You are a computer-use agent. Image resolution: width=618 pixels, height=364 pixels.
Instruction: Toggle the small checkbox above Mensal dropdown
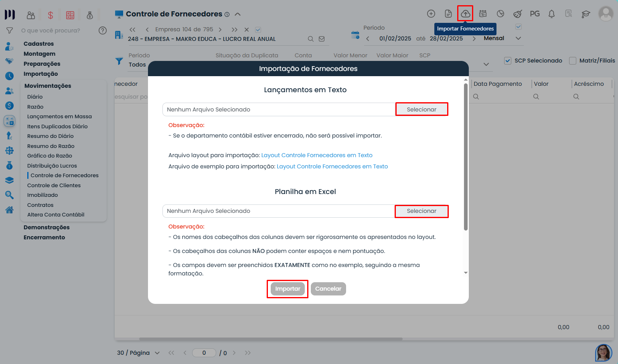pyautogui.click(x=519, y=26)
